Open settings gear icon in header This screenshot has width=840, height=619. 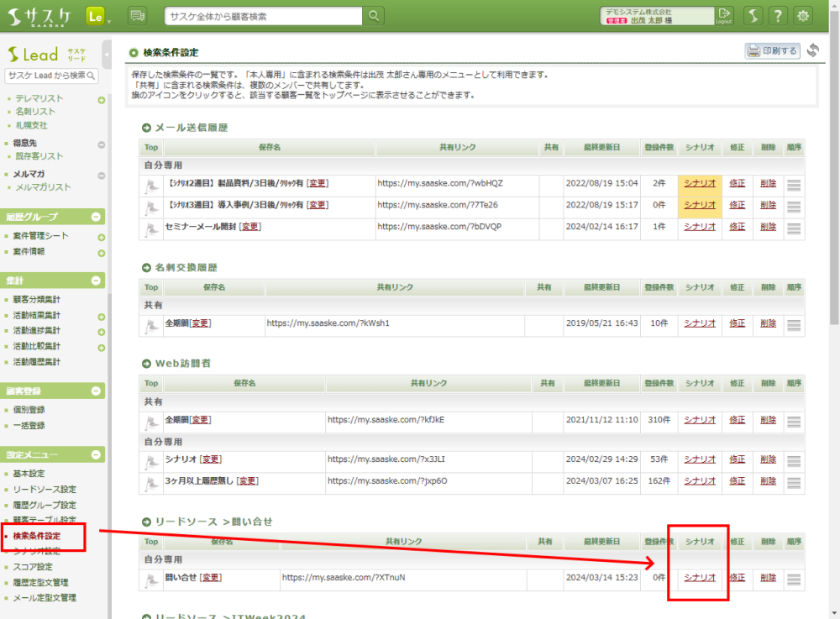803,16
